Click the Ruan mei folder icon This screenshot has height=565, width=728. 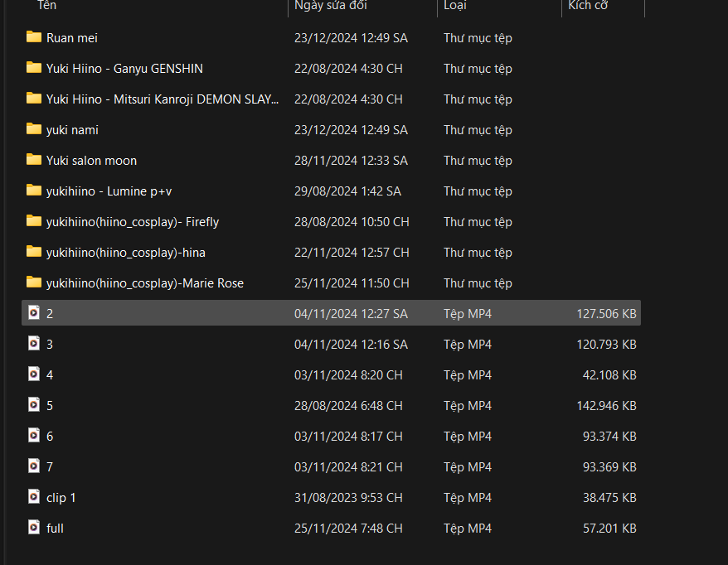tap(34, 37)
